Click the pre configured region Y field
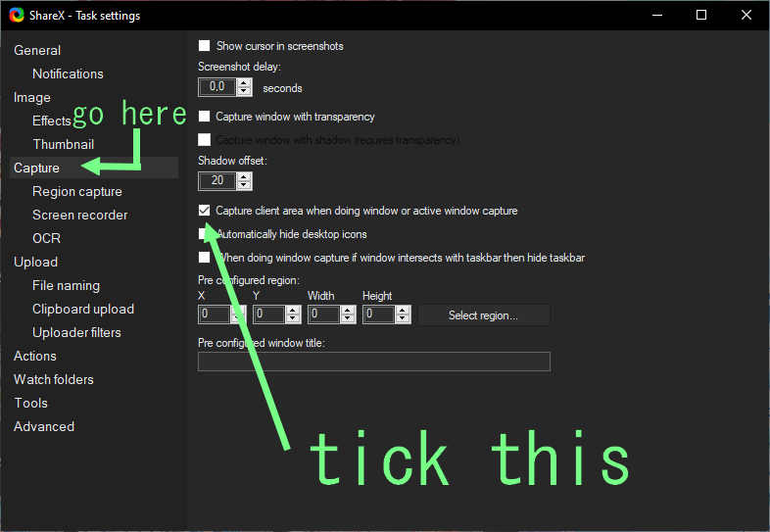The width and height of the screenshot is (770, 532). pos(269,314)
